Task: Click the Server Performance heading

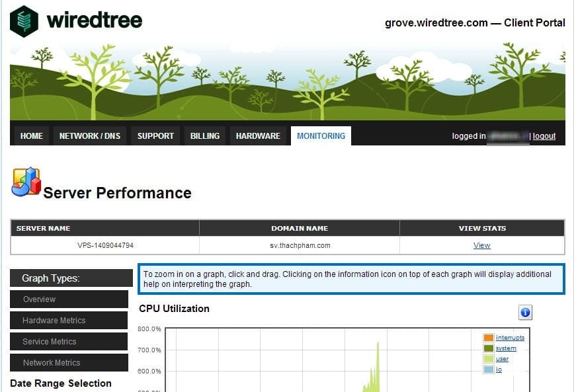Action: (x=117, y=193)
